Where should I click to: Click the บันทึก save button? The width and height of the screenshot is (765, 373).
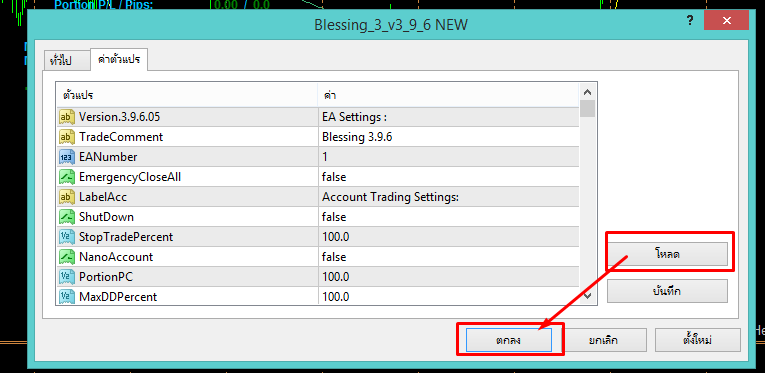point(667,291)
